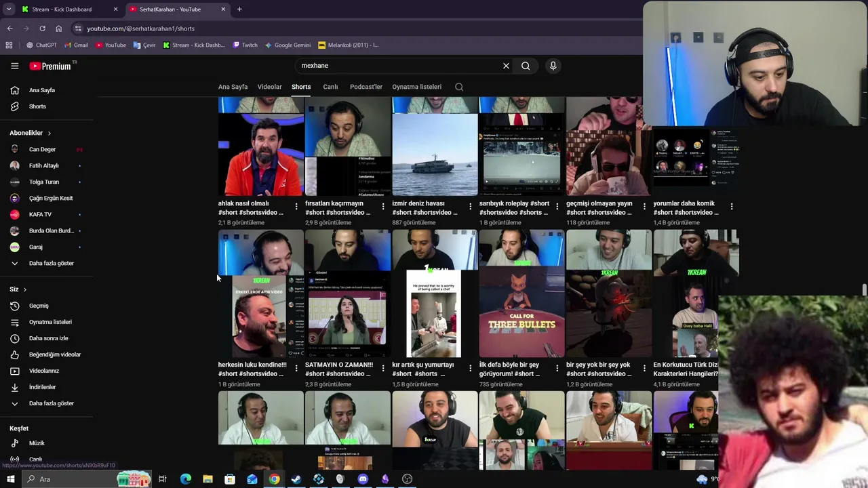Open the Steam icon in the taskbar
The width and height of the screenshot is (868, 488).
pyautogui.click(x=296, y=479)
